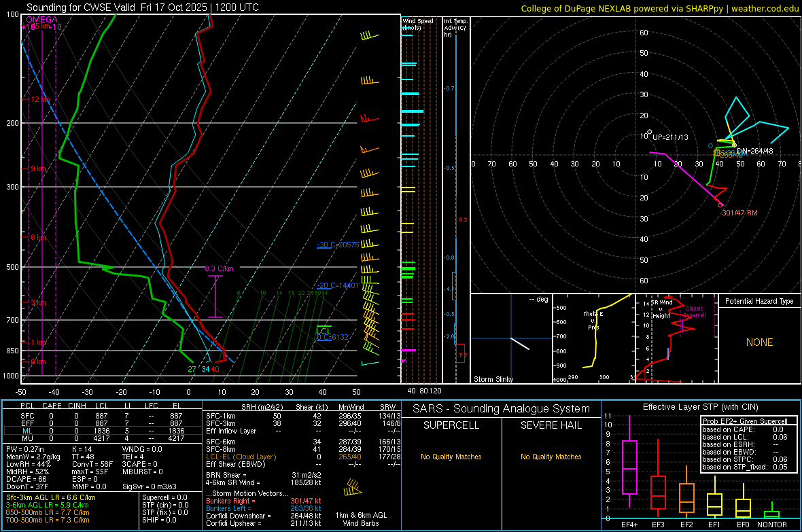Click the DCAPE = 66 value
Screen dimensions: 802x532
pyautogui.click(x=26, y=479)
